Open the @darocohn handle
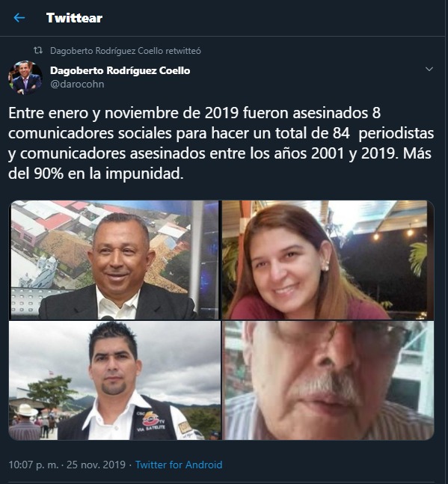The height and width of the screenshot is (484, 448). [77, 84]
